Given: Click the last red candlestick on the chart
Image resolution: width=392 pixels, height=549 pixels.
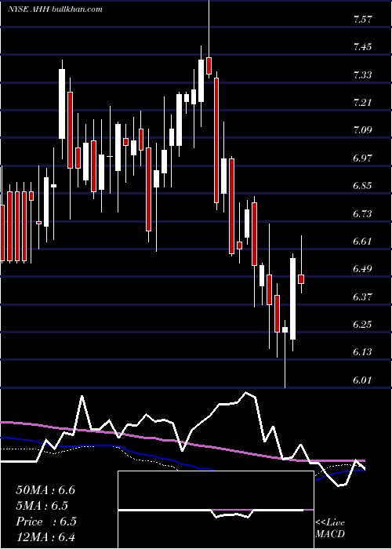Looking at the screenshot, I should point(301,279).
